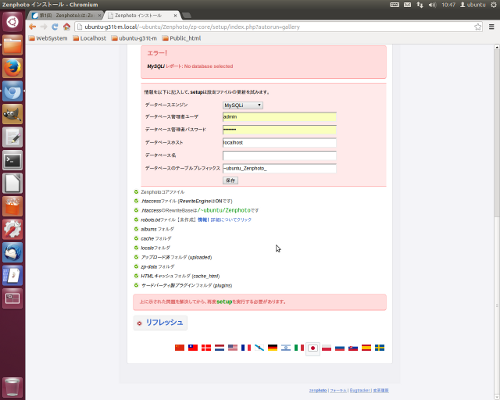Select the Slovakia flag language
Viewport: 500px width, 400px height.
point(353,348)
